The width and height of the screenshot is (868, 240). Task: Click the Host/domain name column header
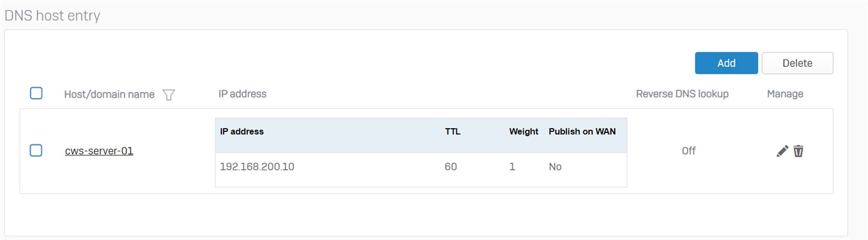[110, 94]
